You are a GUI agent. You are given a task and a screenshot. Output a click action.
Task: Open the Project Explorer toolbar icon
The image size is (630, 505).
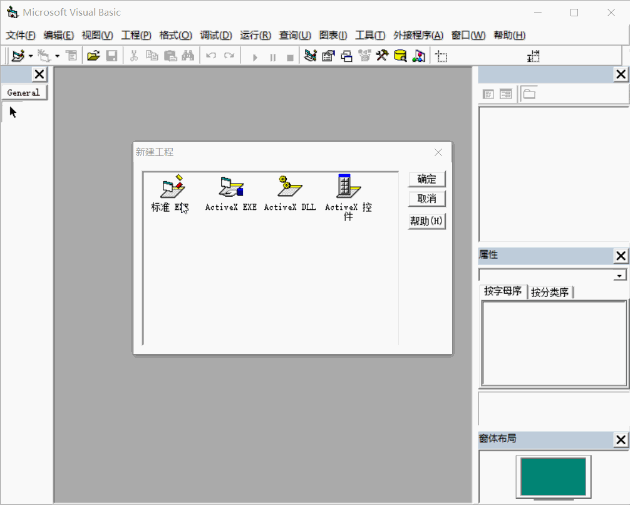coord(310,56)
